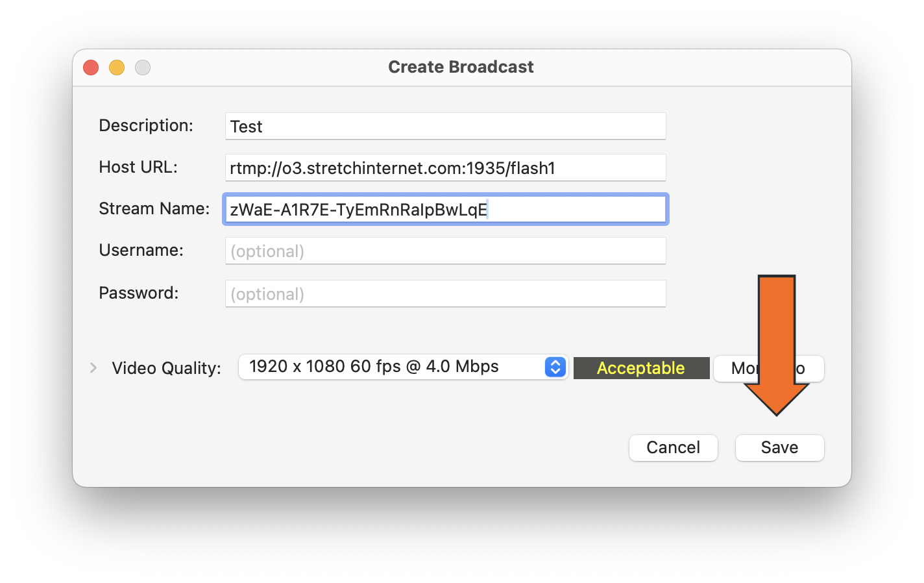924x583 pixels.
Task: Click the Save button
Action: [x=779, y=447]
